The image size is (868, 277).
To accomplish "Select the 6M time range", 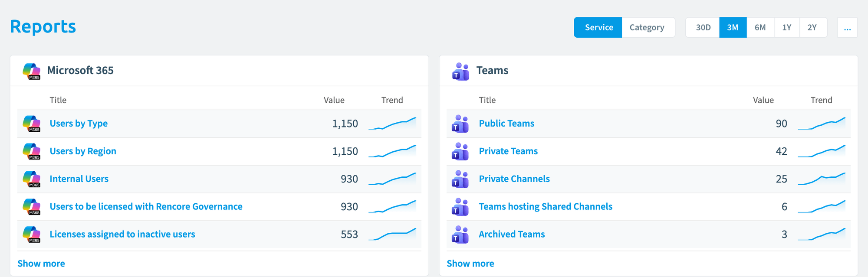I will pyautogui.click(x=760, y=27).
